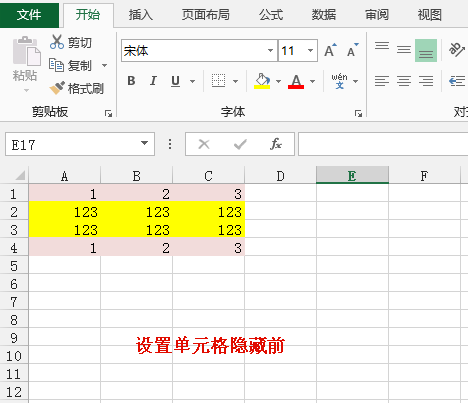
Task: Switch to the 插入 ribbon tab
Action: [141, 15]
